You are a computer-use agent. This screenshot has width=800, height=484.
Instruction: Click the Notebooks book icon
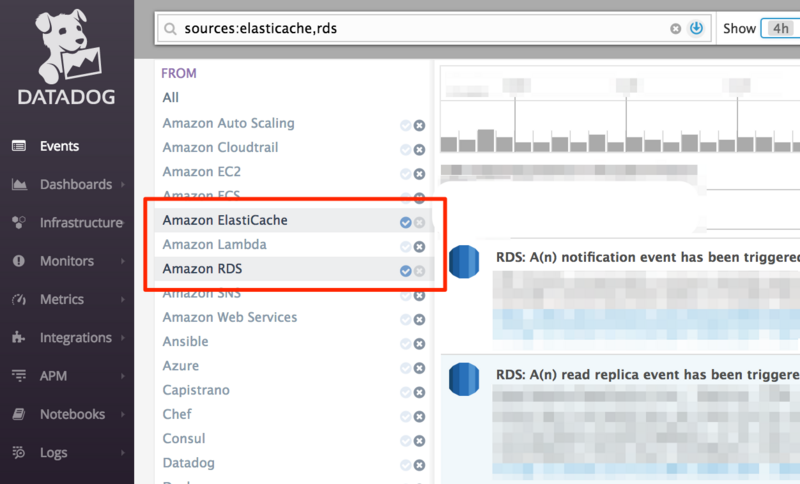point(19,414)
